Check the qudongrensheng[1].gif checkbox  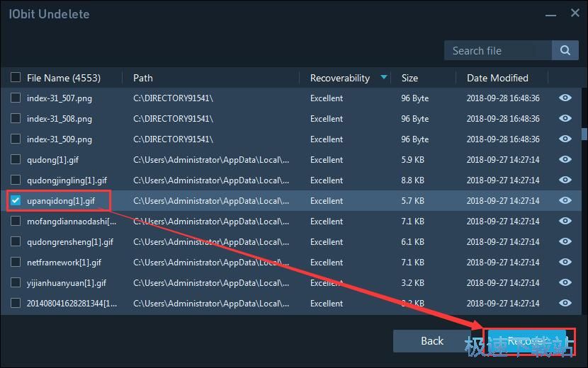(16, 242)
